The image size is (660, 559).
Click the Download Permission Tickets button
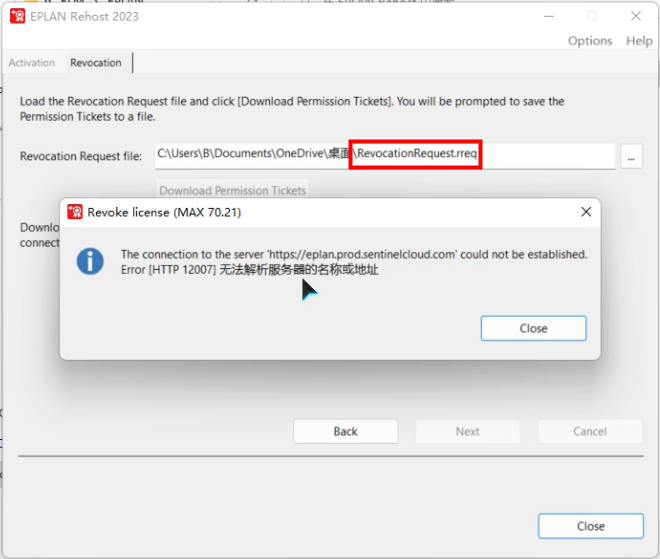point(233,190)
